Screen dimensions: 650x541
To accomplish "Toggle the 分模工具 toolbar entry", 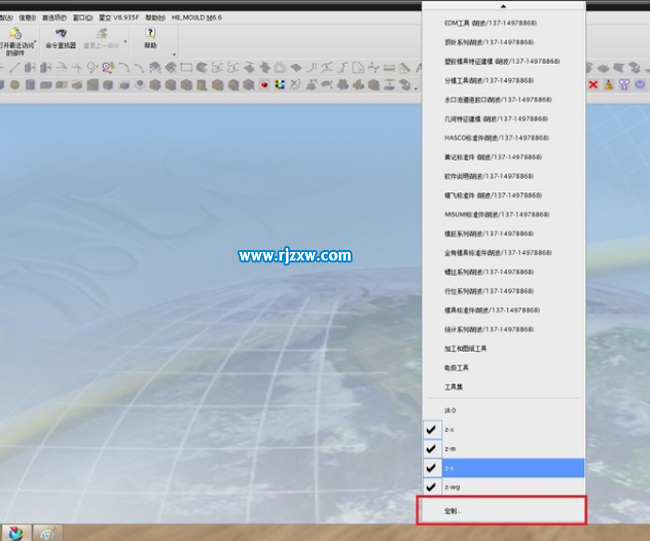I will pyautogui.click(x=504, y=80).
